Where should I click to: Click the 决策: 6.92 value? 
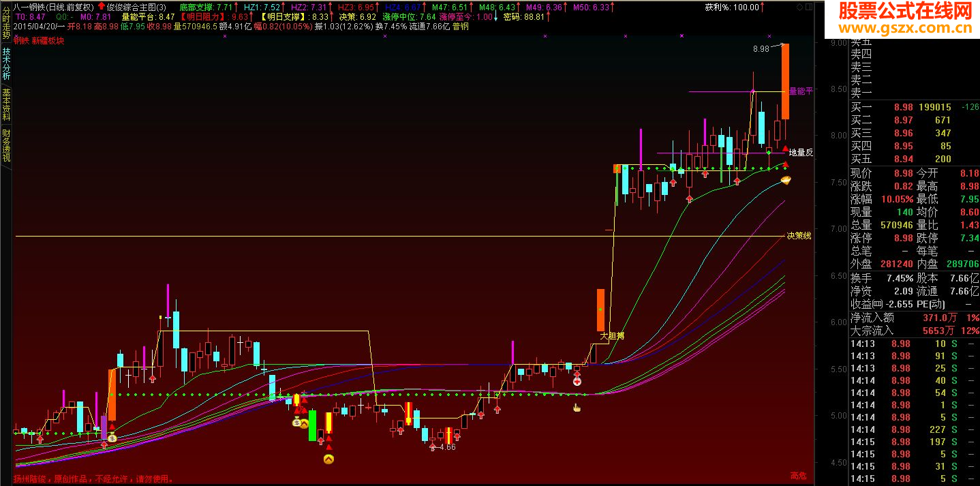[358, 16]
